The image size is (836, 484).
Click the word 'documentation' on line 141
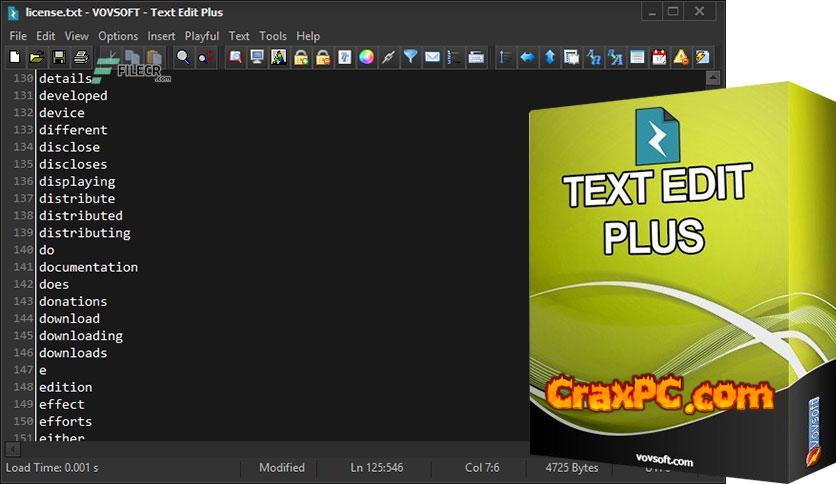88,267
